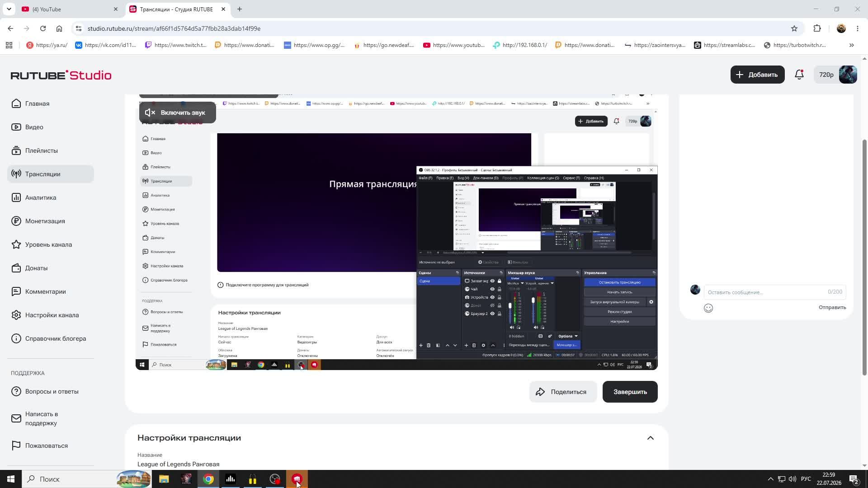868x488 pixels.
Task: Open Донаты in the sidebar
Action: click(51, 268)
